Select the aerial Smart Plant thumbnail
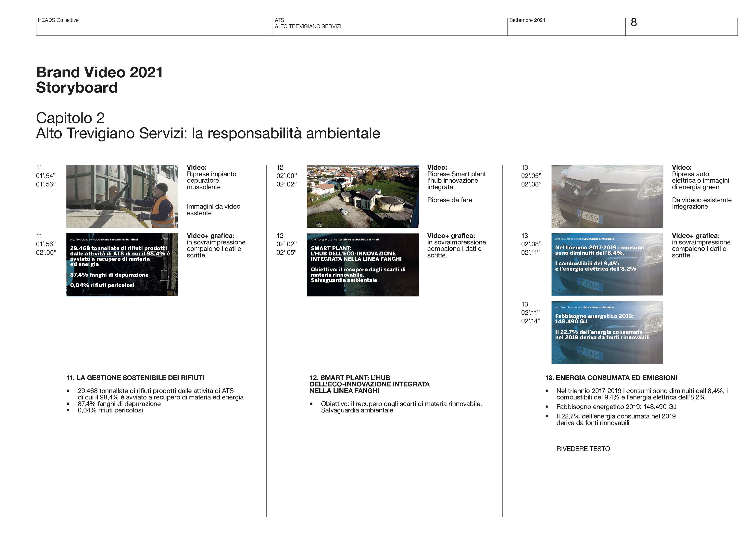Image resolution: width=756 pixels, height=535 pixels. point(362,196)
